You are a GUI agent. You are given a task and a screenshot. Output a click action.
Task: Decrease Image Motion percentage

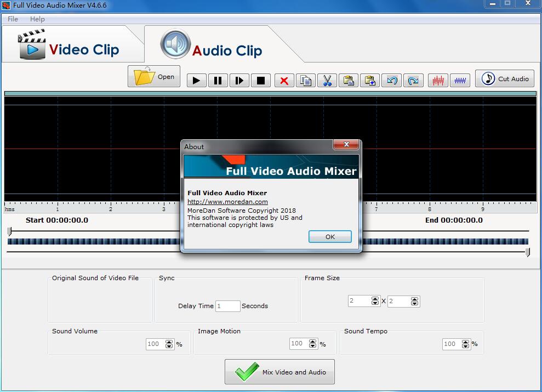pos(312,346)
